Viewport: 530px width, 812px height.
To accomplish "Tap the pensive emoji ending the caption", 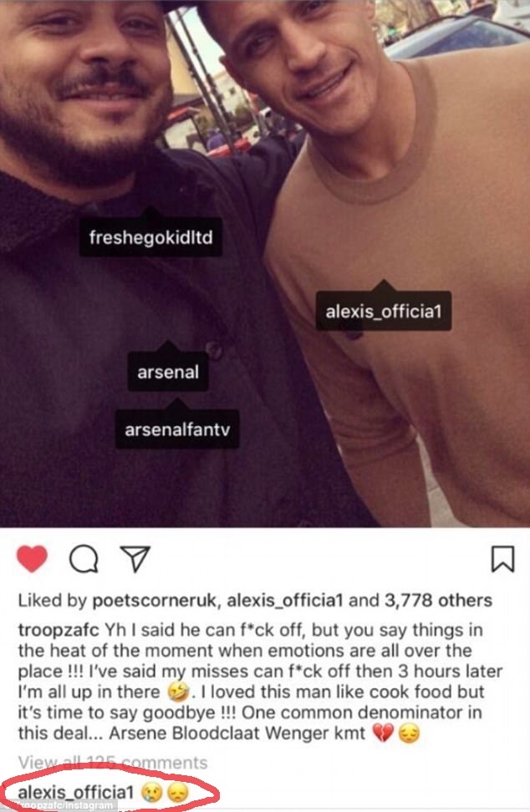I will (x=409, y=733).
